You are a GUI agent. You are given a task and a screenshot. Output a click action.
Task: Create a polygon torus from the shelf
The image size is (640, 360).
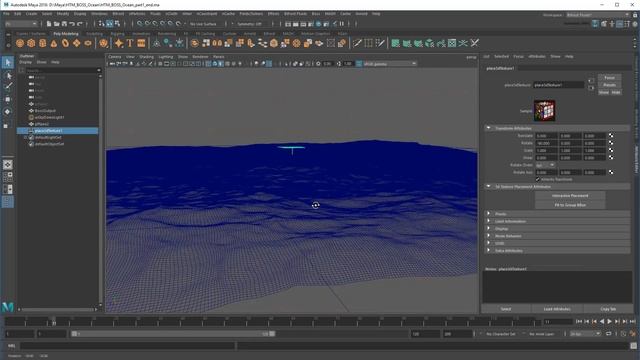(x=65, y=43)
